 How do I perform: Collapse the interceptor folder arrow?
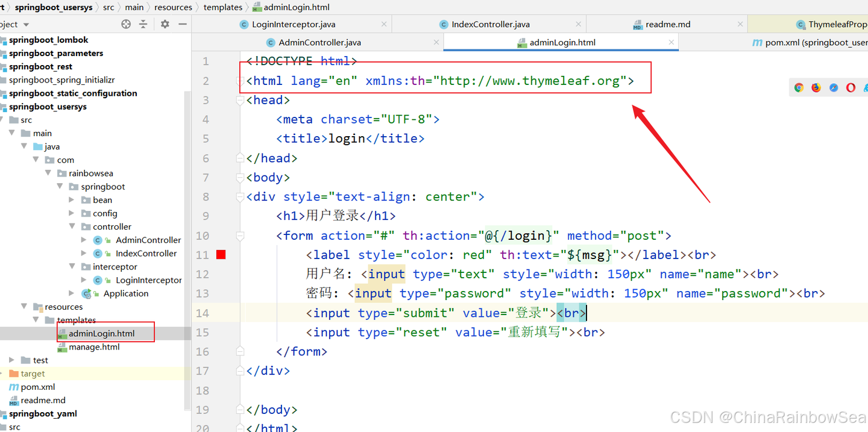click(72, 267)
